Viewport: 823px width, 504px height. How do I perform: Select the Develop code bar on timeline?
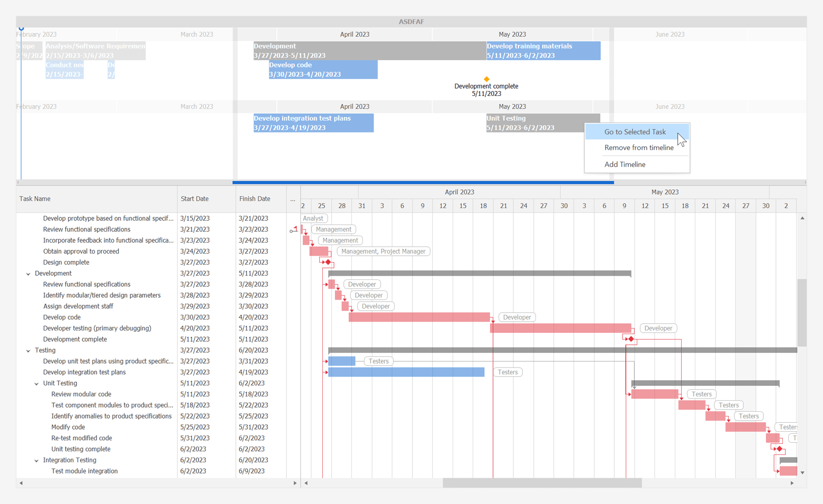[323, 70]
